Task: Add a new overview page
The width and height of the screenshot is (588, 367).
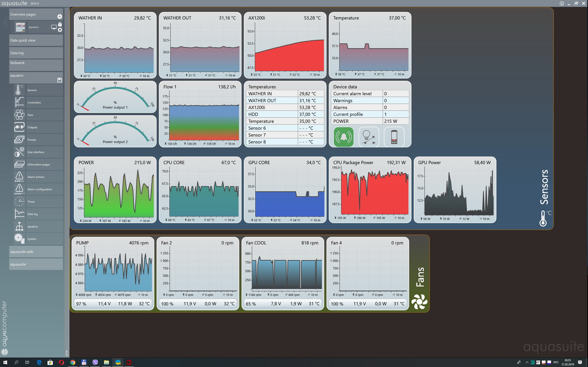Action: pos(59,17)
